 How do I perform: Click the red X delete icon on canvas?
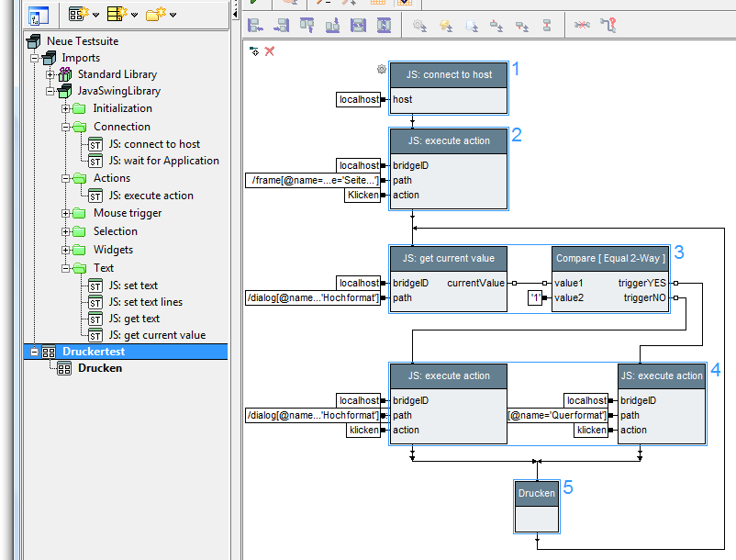tap(270, 51)
